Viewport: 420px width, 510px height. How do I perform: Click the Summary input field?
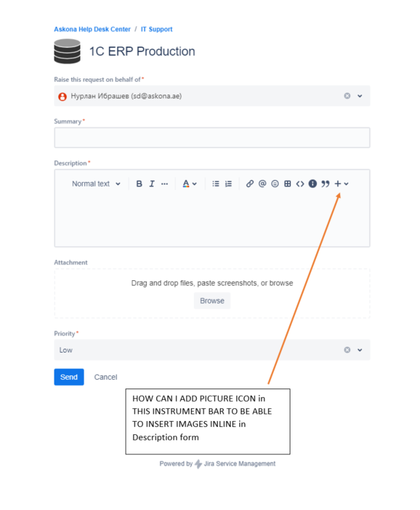coord(212,137)
